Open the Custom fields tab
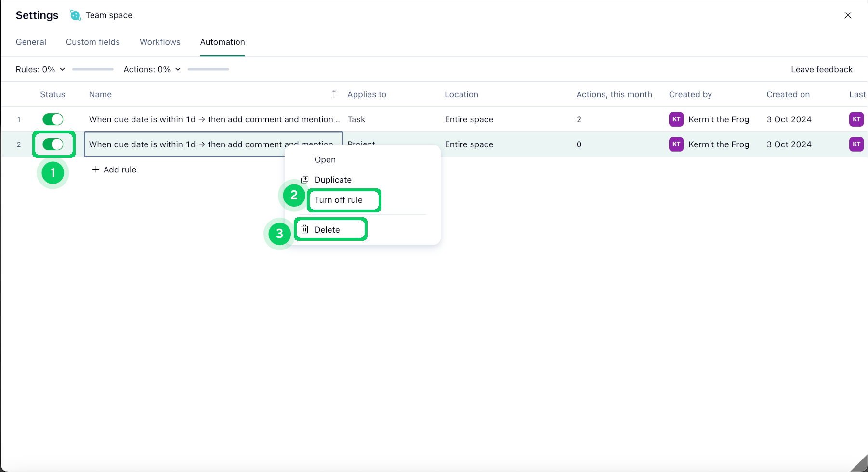The height and width of the screenshot is (472, 868). pyautogui.click(x=93, y=42)
